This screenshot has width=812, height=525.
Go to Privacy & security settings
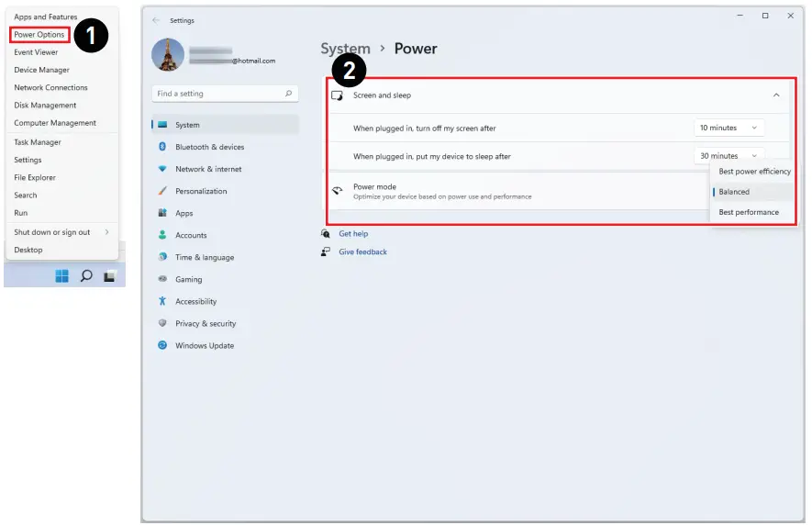click(206, 323)
